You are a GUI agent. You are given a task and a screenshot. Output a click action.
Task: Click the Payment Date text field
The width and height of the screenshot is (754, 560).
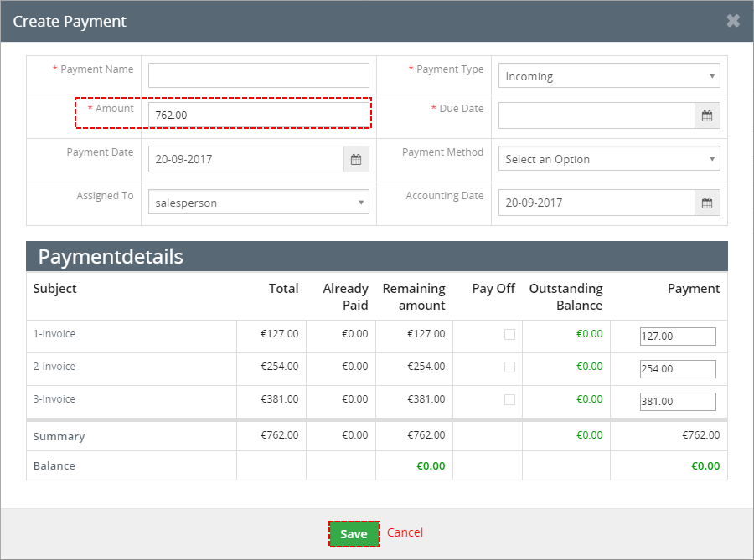point(246,159)
